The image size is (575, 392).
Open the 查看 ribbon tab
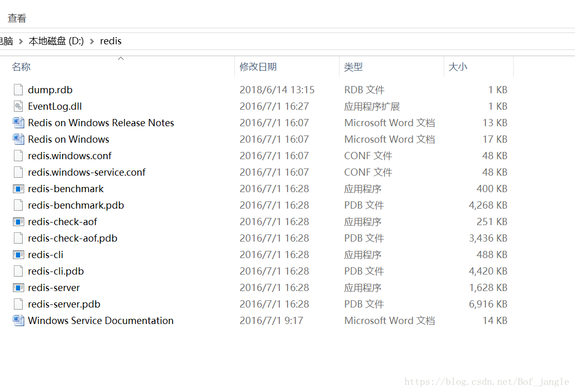(17, 19)
